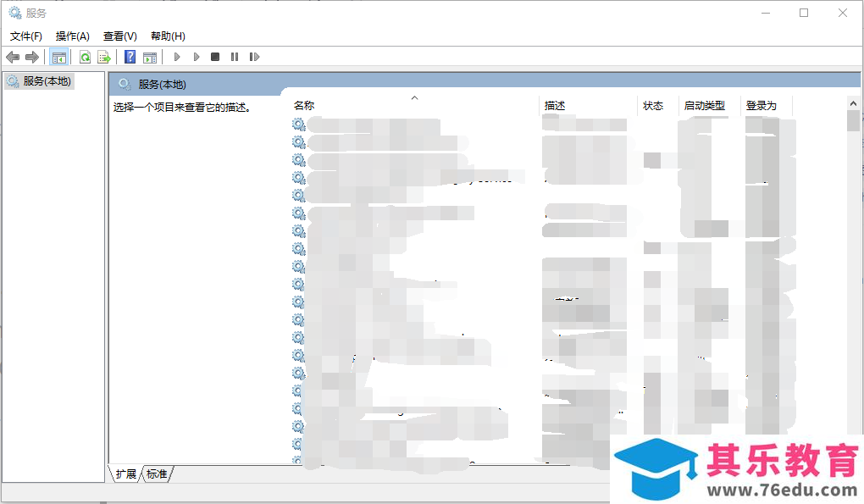The width and height of the screenshot is (864, 504).
Task: Stop the service with the square icon
Action: [x=215, y=57]
